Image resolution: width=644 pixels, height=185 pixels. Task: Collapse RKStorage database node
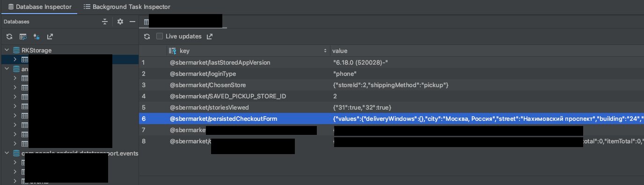7,50
